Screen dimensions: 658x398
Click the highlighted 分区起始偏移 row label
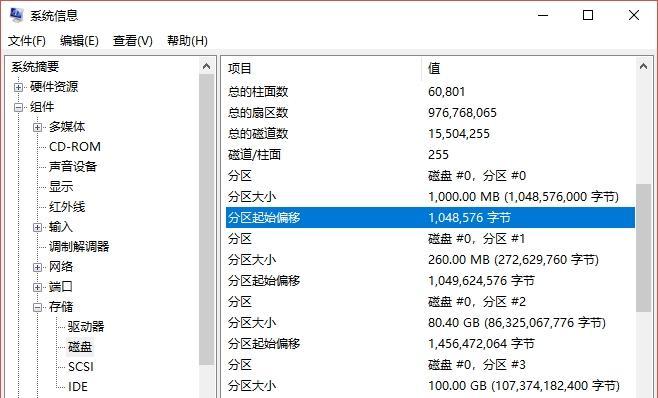point(264,218)
